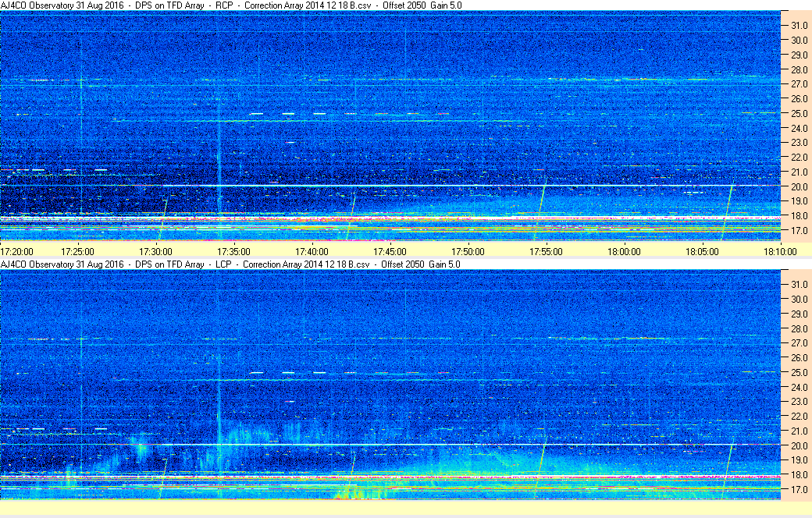Select the 17:50:00 time axis label
The height and width of the screenshot is (518, 812).
coord(468,252)
